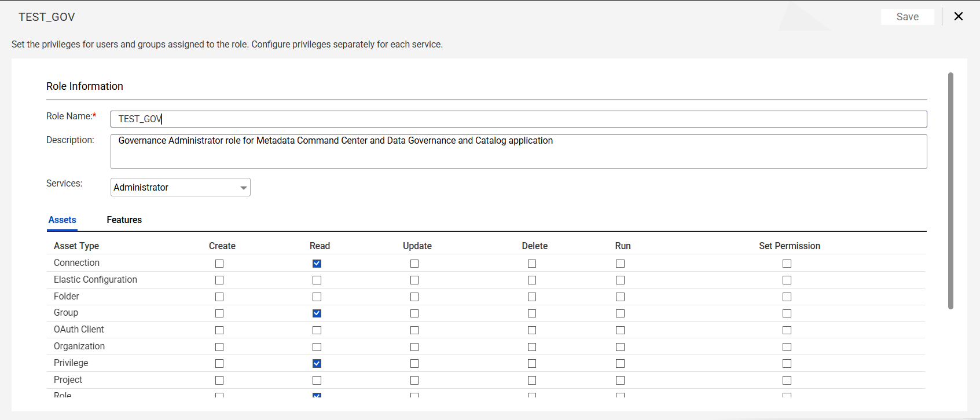Edit the Description text box

[519, 151]
